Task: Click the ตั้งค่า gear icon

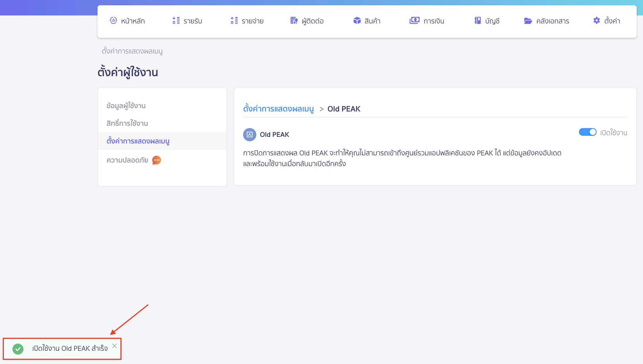Action: tap(597, 21)
